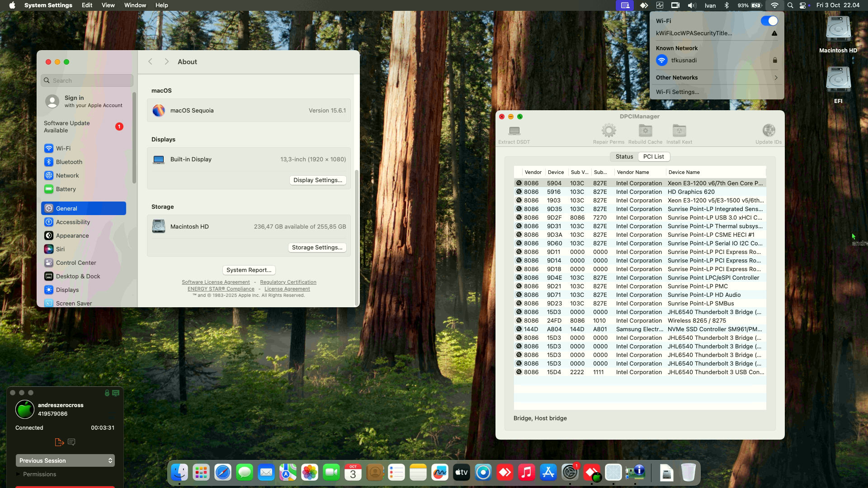Viewport: 868px width, 488px height.
Task: Switch to Status tab in DPCIManager
Action: 624,156
